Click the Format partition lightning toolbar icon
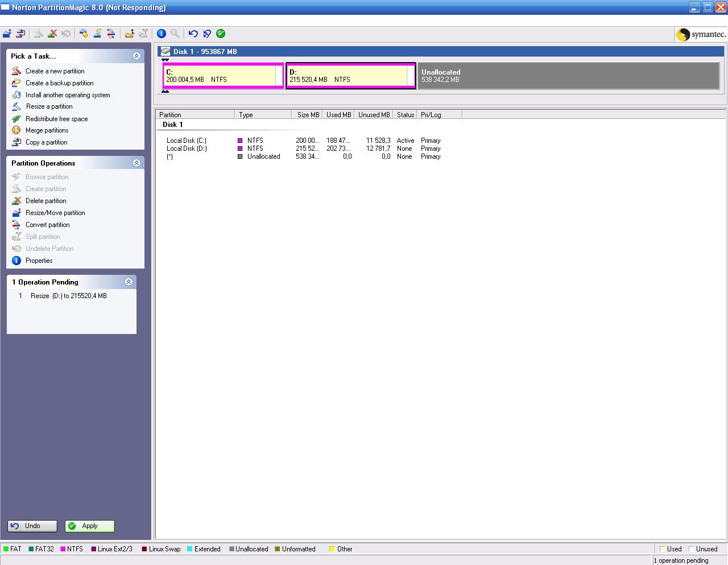This screenshot has width=728, height=565. click(x=97, y=34)
